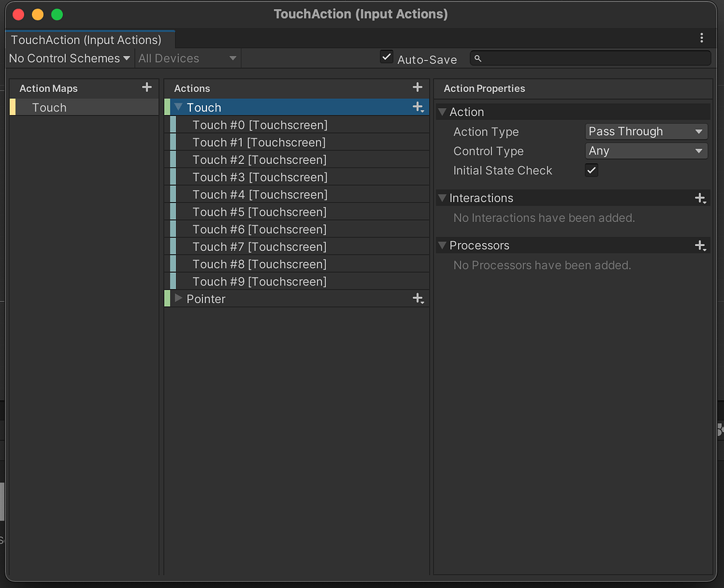Add a new Action Map with the plus icon
This screenshot has height=588, width=724.
click(x=146, y=88)
